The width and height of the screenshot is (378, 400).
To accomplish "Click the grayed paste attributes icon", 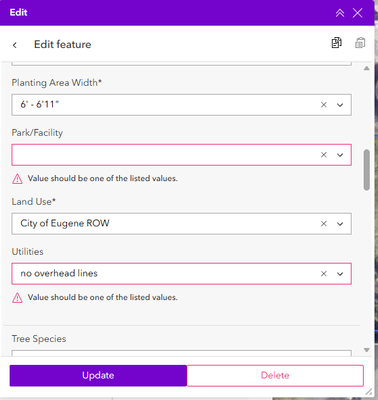I will click(x=360, y=43).
